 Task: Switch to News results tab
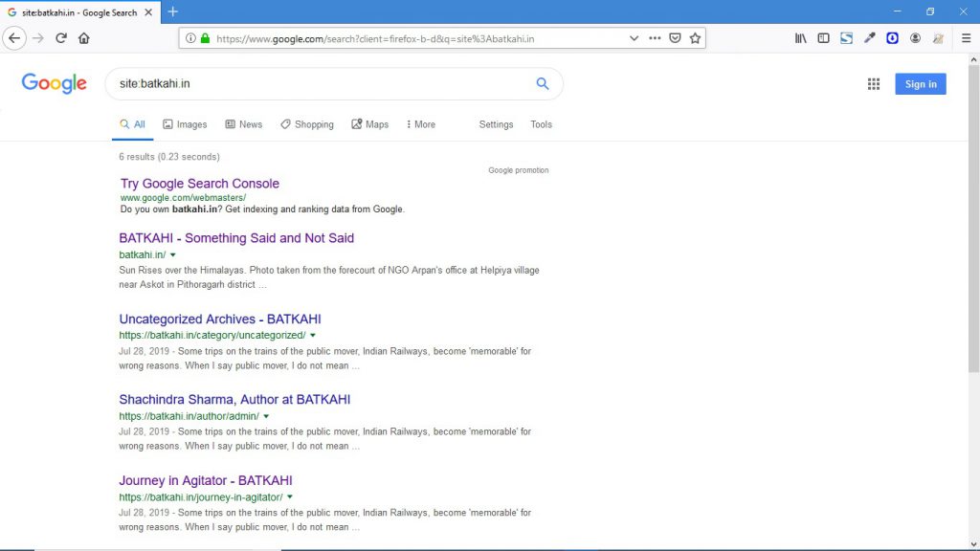point(244,124)
